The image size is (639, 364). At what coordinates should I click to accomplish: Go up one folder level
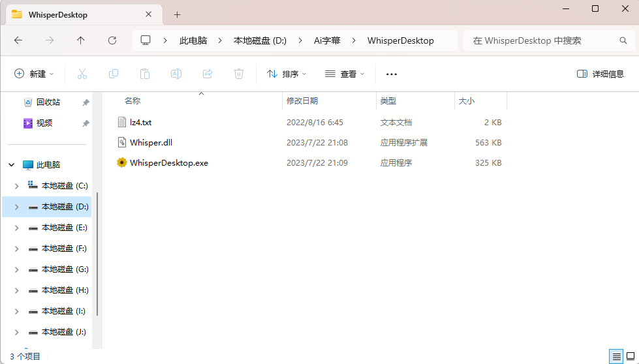[x=81, y=40]
